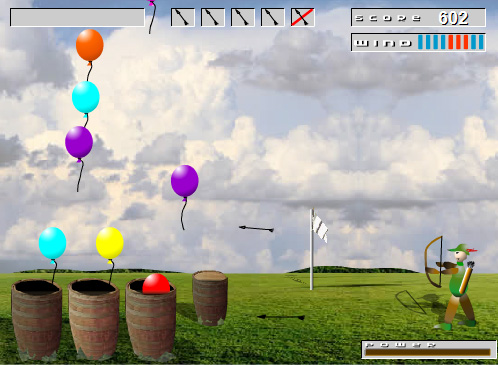The image size is (498, 365).
Task: Click the first arrow ammo icon
Action: [183, 17]
